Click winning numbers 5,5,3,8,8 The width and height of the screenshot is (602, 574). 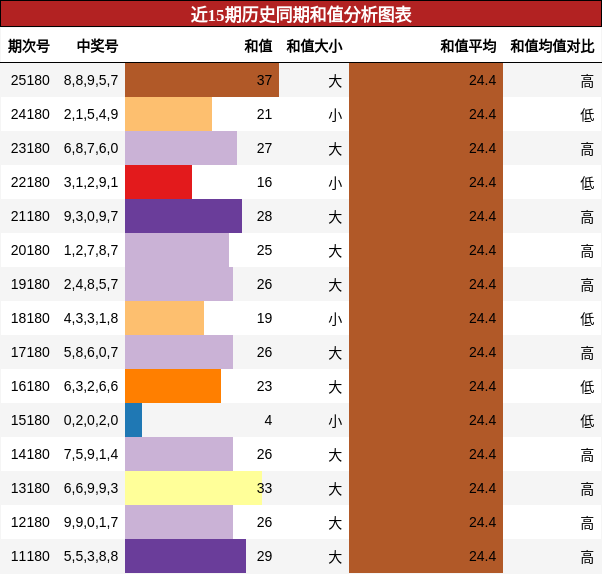91,556
